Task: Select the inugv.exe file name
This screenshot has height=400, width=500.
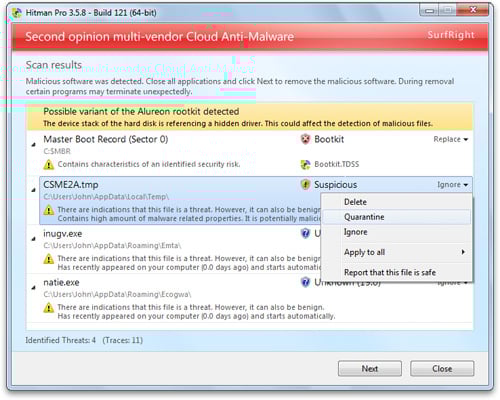Action: pyautogui.click(x=63, y=234)
